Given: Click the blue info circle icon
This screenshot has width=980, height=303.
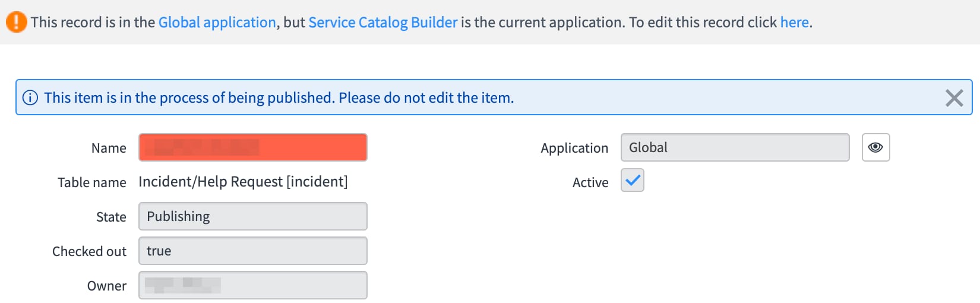Looking at the screenshot, I should click(30, 97).
